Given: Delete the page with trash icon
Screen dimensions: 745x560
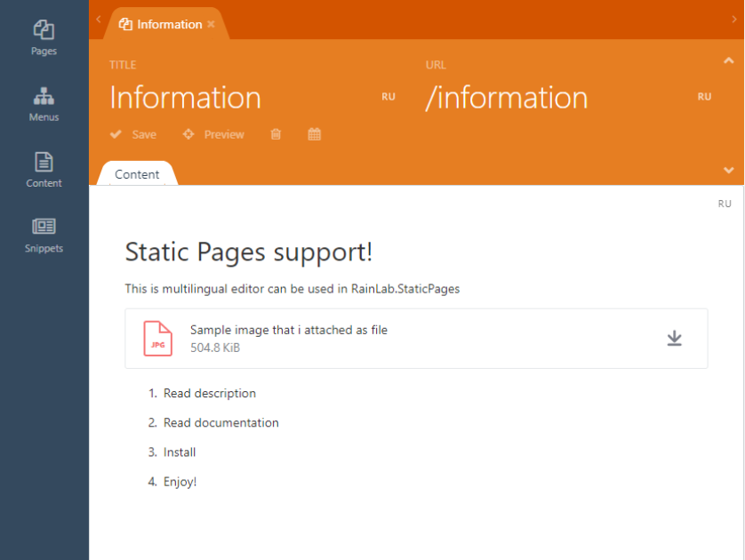Looking at the screenshot, I should 276,134.
